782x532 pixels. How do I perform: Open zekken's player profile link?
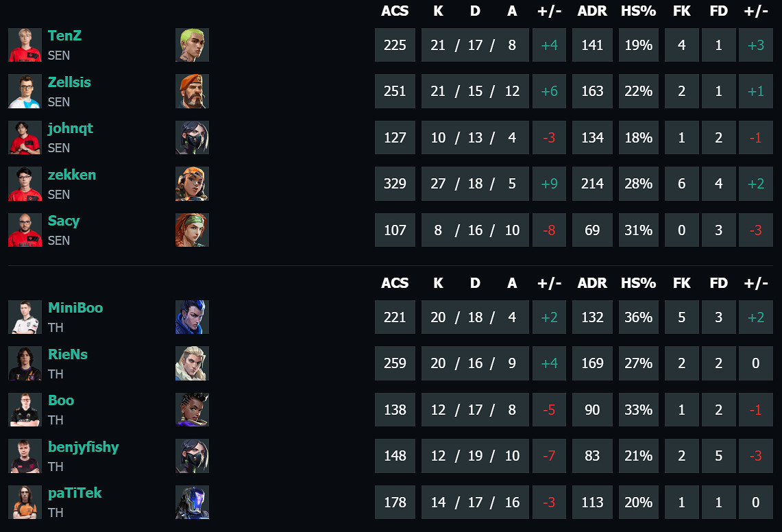coord(72,175)
